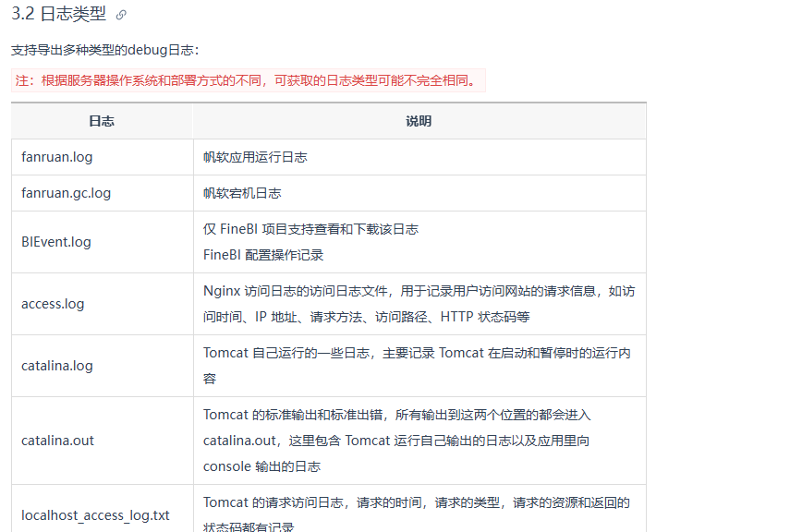Click the Nginx 访问日志 description text
Screen dimensions: 790x532
click(419, 304)
